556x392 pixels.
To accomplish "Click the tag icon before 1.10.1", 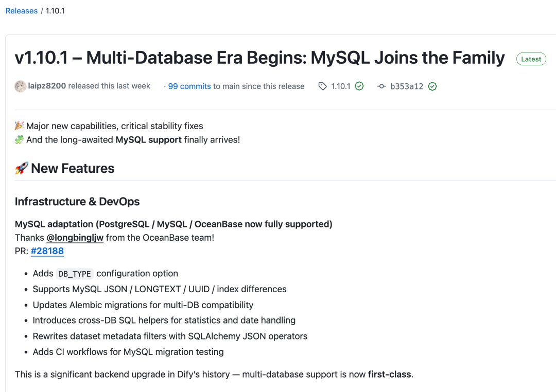I will (323, 86).
